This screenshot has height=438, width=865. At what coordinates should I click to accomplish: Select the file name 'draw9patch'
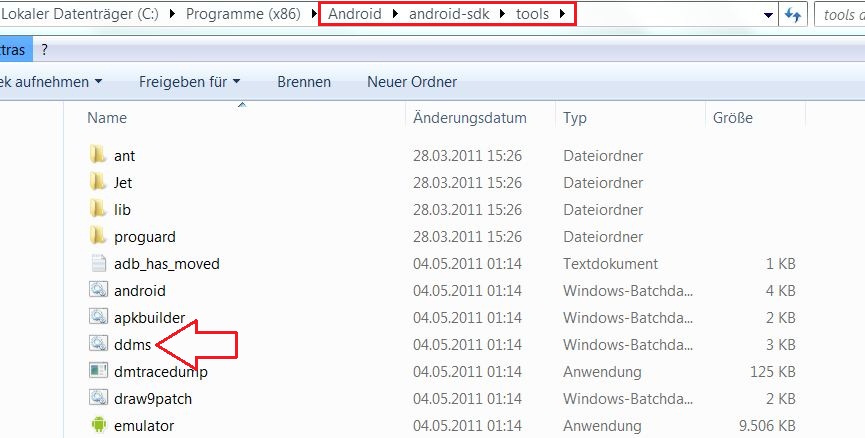[153, 399]
